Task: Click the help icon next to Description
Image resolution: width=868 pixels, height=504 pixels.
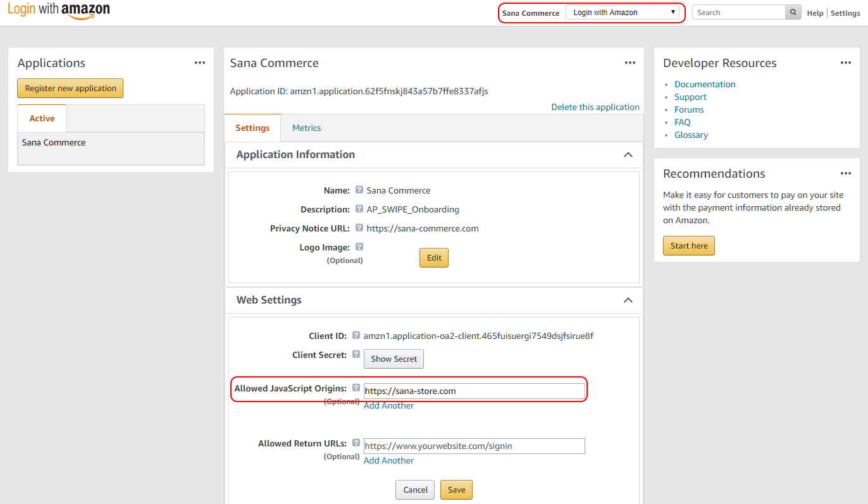Action: pyautogui.click(x=359, y=209)
